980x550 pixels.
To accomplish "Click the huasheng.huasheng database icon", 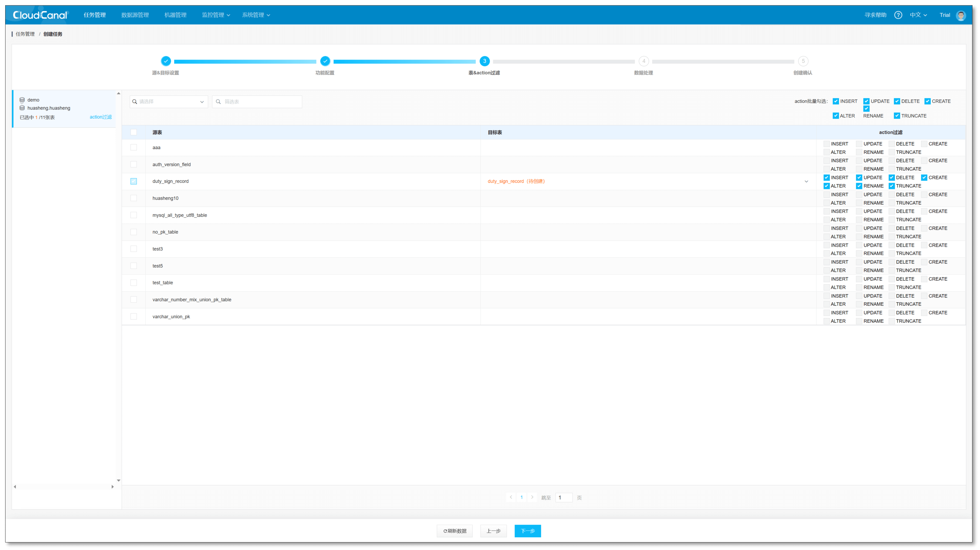I will (22, 108).
